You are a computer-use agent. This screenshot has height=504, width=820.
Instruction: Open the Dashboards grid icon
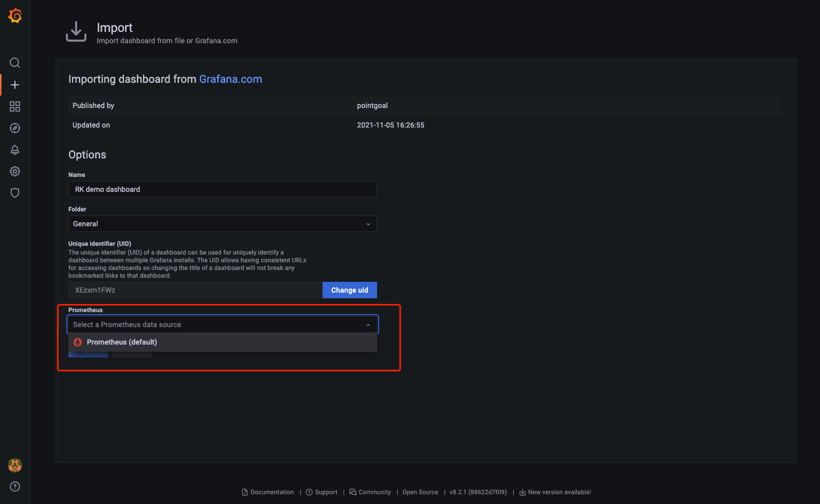tap(15, 106)
